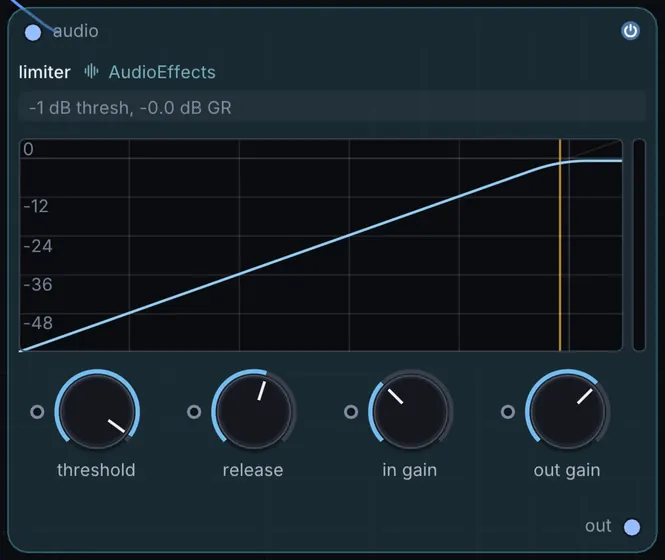Click the -12 graph axis label
This screenshot has width=665, height=560.
point(36,206)
